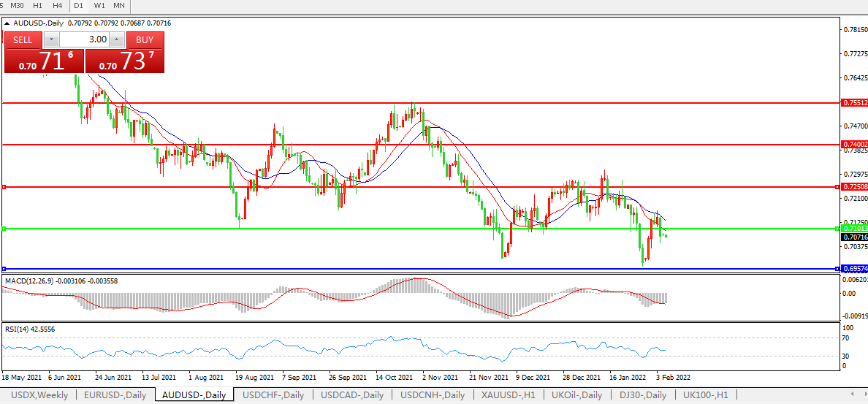Click the black current price label 0.70716
The height and width of the screenshot is (404, 868).
[853, 237]
